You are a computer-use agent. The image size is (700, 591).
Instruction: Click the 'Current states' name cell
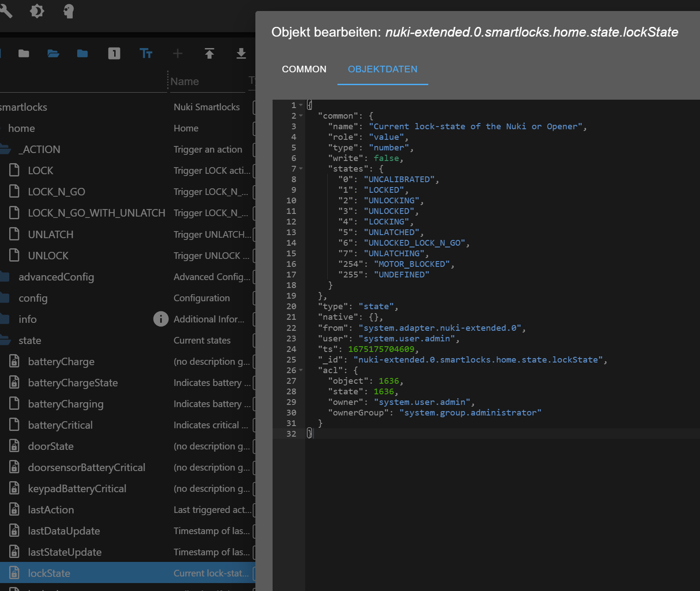202,340
